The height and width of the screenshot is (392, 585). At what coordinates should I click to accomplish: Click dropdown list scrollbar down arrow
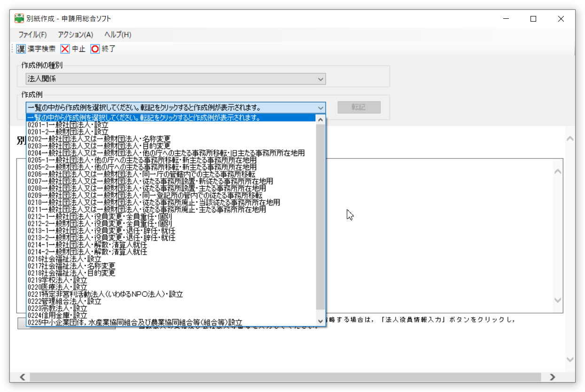pos(321,321)
